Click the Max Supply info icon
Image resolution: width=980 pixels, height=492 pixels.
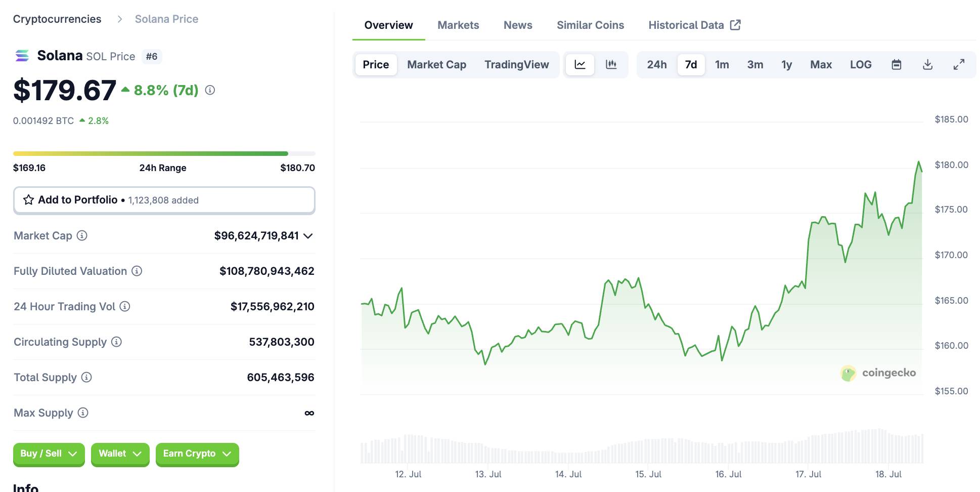pos(83,413)
